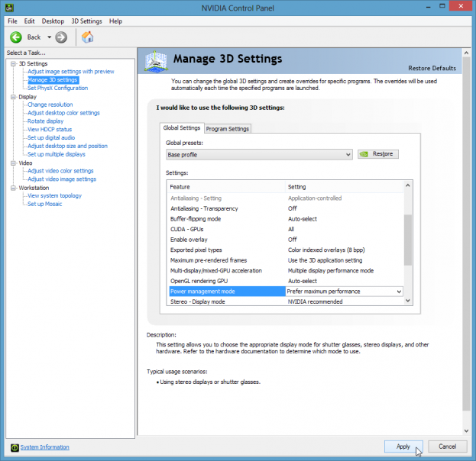Click the NVIDIA app icon in title bar

pos(9,8)
